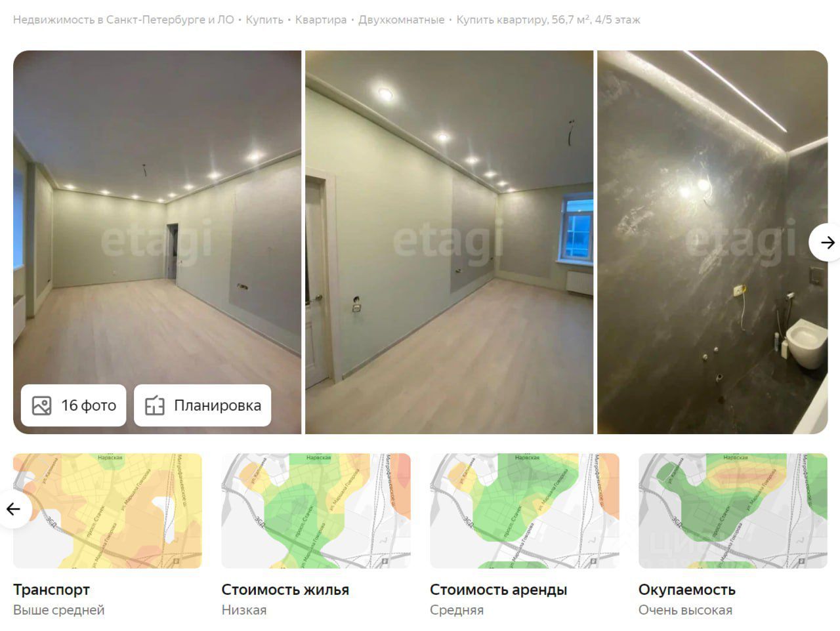The width and height of the screenshot is (840, 631).
Task: Open the Двухкомнатные breadcrumb link
Action: (402, 20)
